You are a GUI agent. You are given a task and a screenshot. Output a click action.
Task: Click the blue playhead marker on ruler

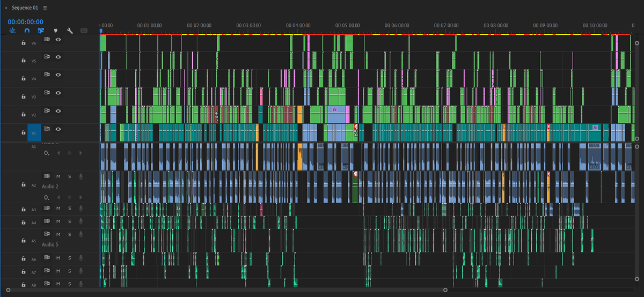click(x=100, y=31)
